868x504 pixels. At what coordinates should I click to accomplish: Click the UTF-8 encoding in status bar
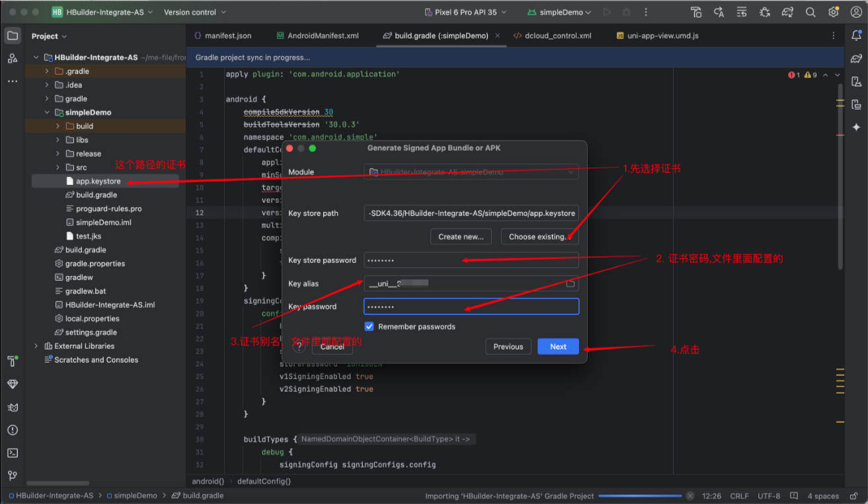tap(769, 496)
